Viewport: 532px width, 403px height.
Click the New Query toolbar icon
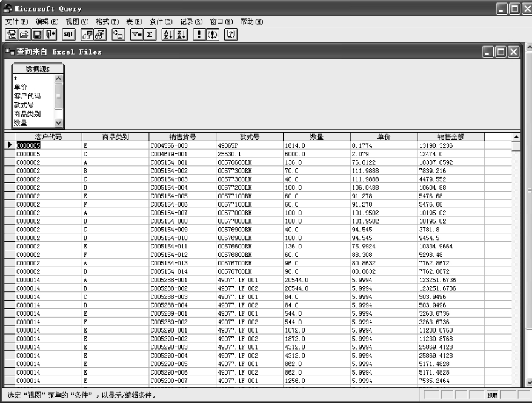pyautogui.click(x=12, y=35)
